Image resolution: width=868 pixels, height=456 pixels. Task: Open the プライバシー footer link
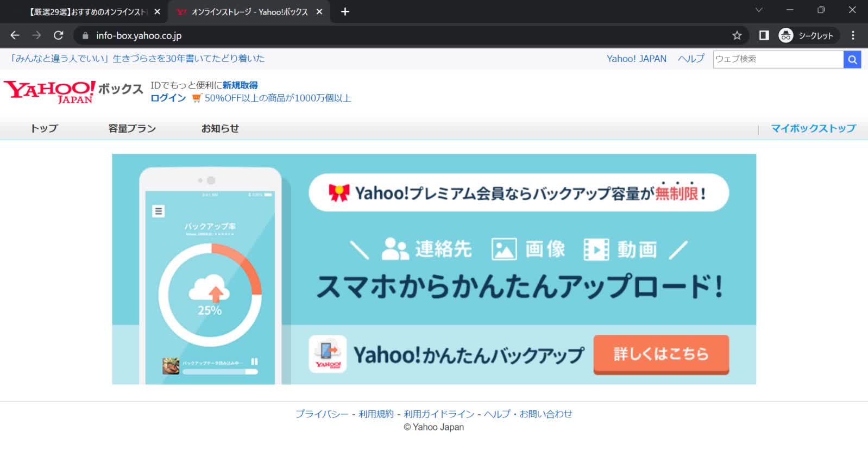tap(322, 414)
